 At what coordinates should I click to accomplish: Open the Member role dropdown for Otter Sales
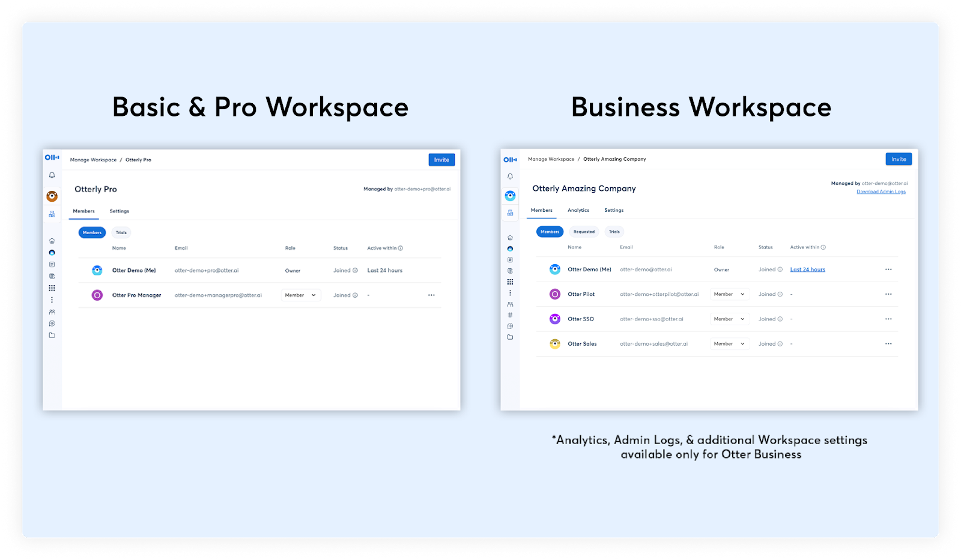729,344
